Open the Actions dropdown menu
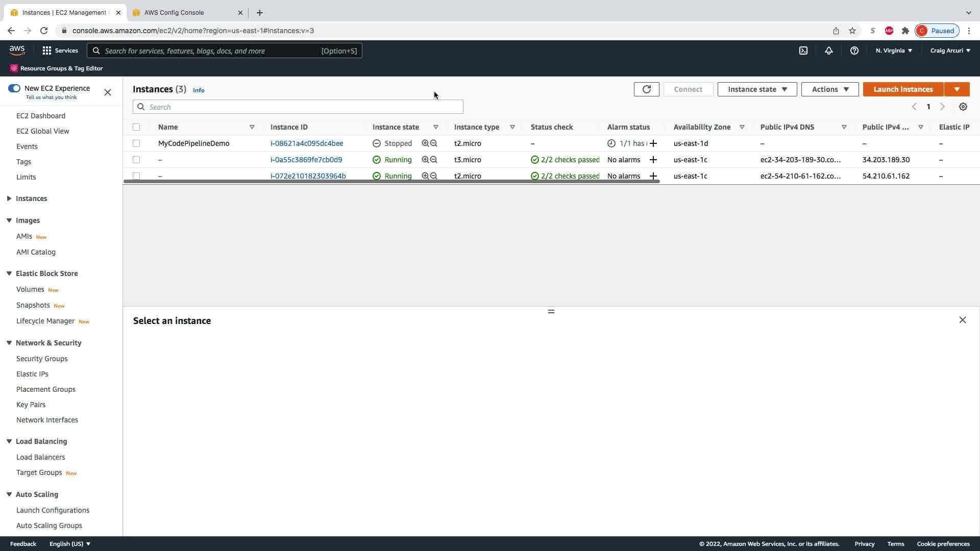This screenshot has width=980, height=551. point(829,89)
